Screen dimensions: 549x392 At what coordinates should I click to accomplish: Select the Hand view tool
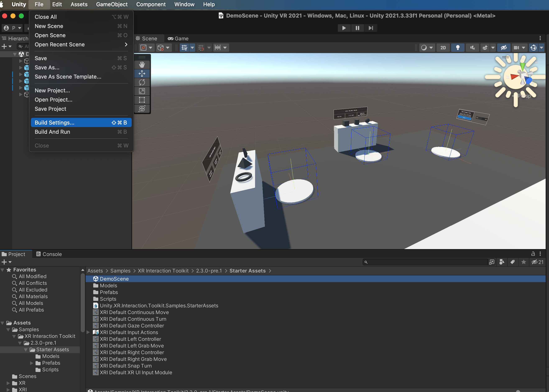click(142, 64)
